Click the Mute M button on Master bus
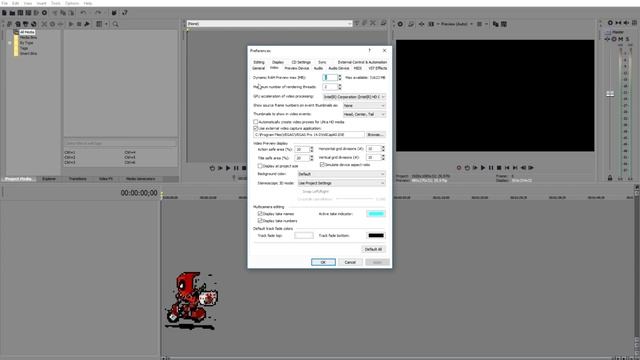Screen dimensions: 640x360 coord(621,39)
